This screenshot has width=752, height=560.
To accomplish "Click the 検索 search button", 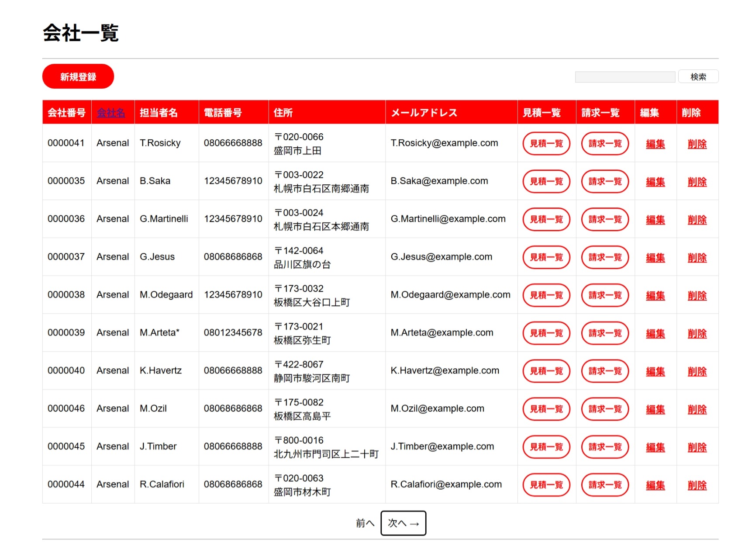I will 698,76.
